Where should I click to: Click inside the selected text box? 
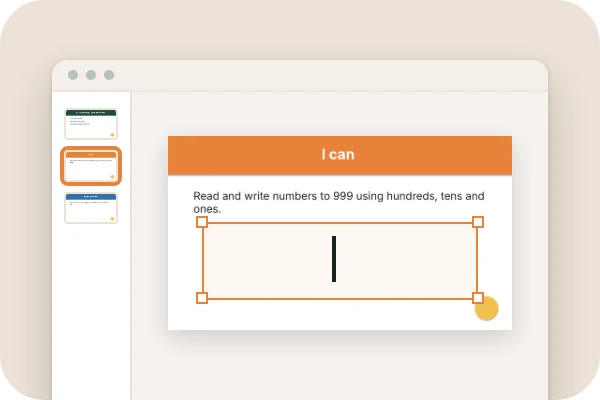coord(340,260)
